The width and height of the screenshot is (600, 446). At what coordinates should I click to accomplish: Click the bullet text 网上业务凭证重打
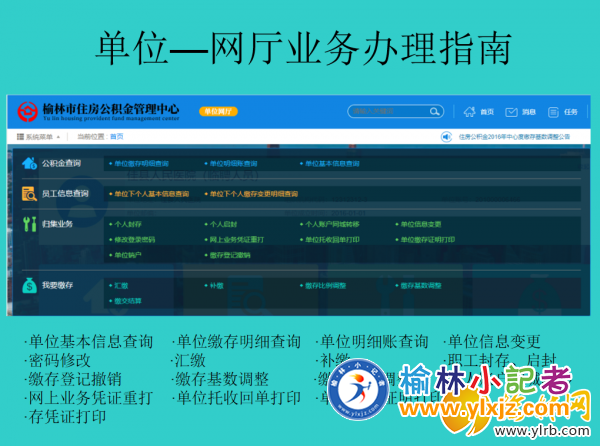91,398
